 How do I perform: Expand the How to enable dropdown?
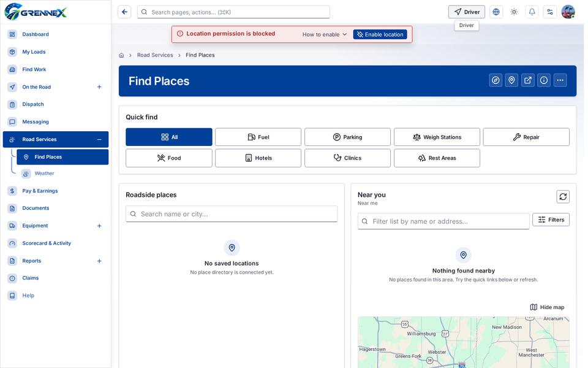[x=325, y=34]
